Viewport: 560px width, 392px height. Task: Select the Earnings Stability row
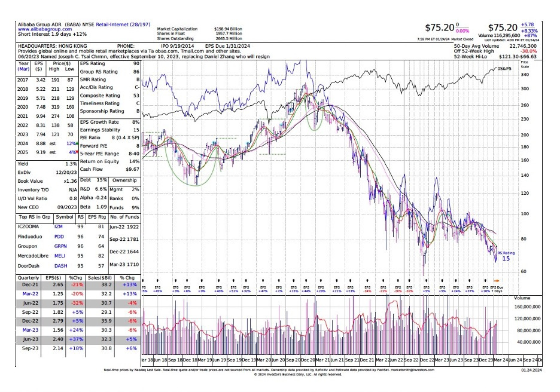click(109, 130)
